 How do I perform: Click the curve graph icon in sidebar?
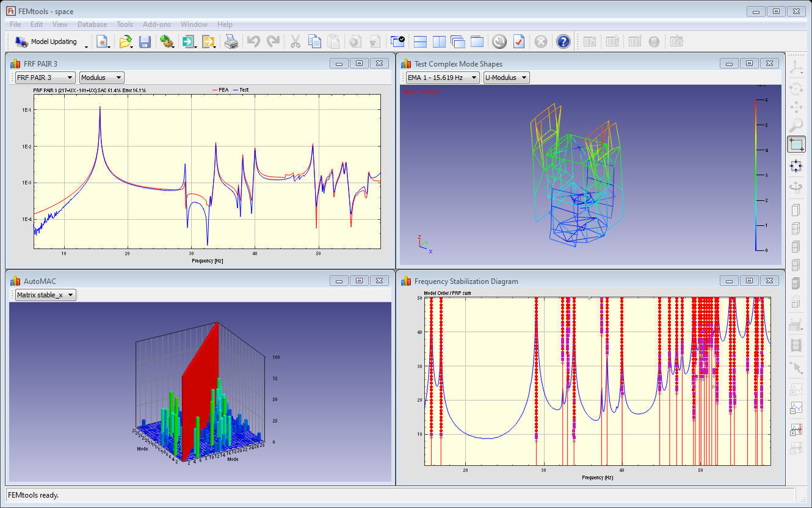click(796, 407)
